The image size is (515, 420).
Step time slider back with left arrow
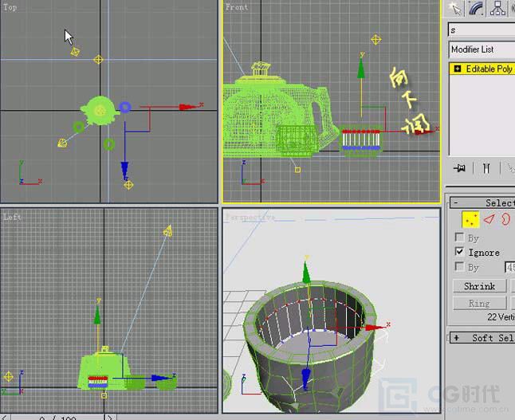pyautogui.click(x=5, y=418)
